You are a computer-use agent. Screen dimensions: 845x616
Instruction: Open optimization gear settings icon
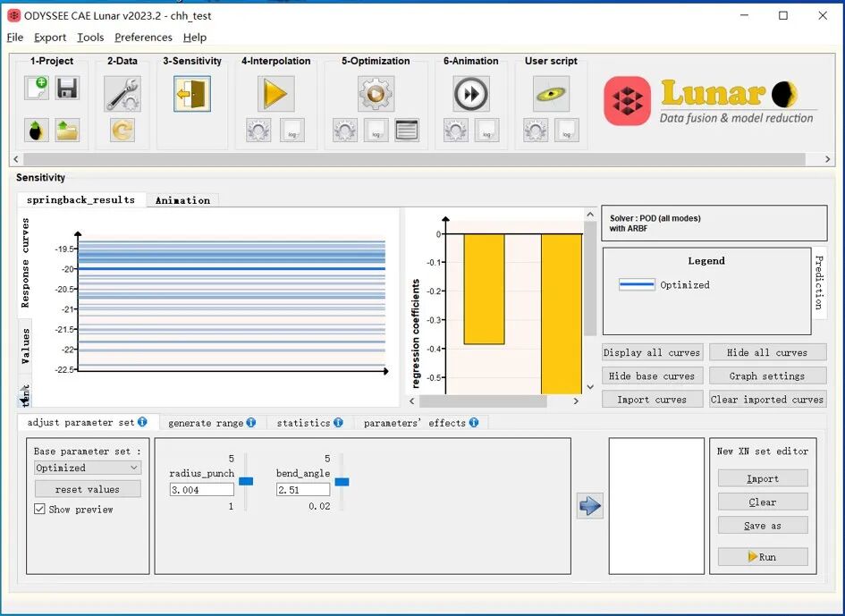345,130
